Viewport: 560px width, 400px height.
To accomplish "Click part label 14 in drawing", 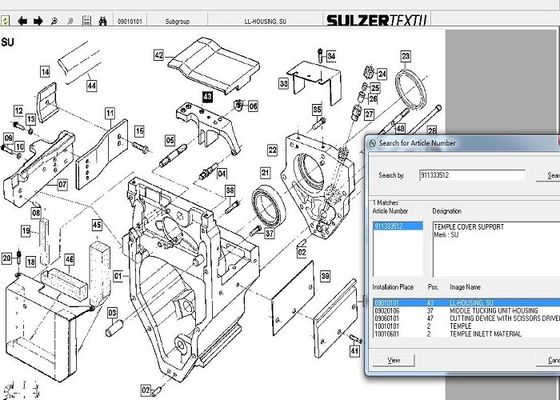I will (x=45, y=72).
